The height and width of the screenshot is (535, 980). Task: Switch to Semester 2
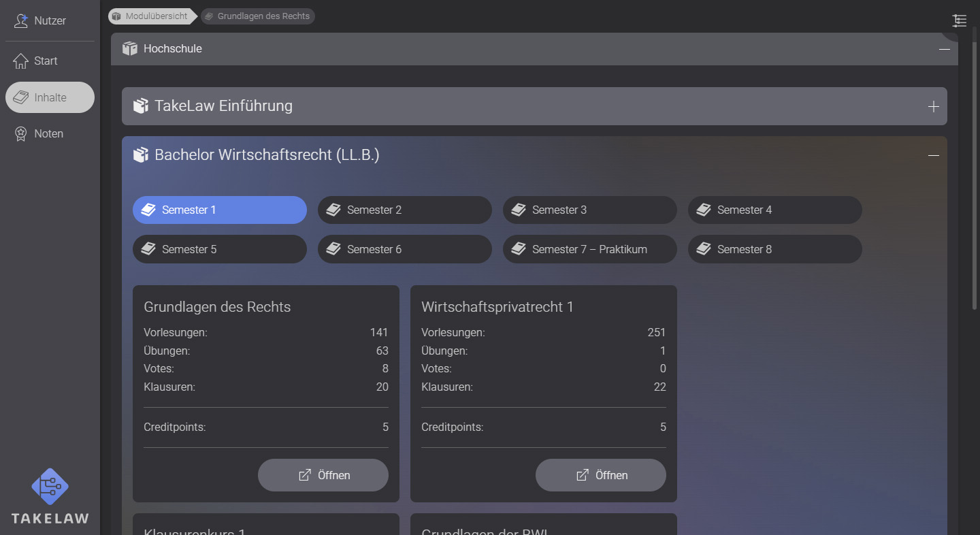point(404,210)
